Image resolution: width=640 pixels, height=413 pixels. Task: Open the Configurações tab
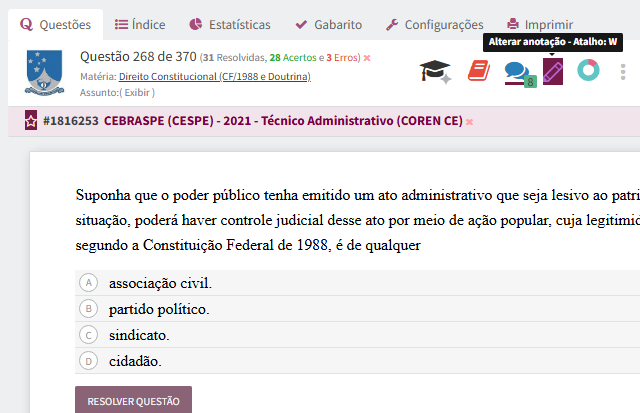[435, 24]
